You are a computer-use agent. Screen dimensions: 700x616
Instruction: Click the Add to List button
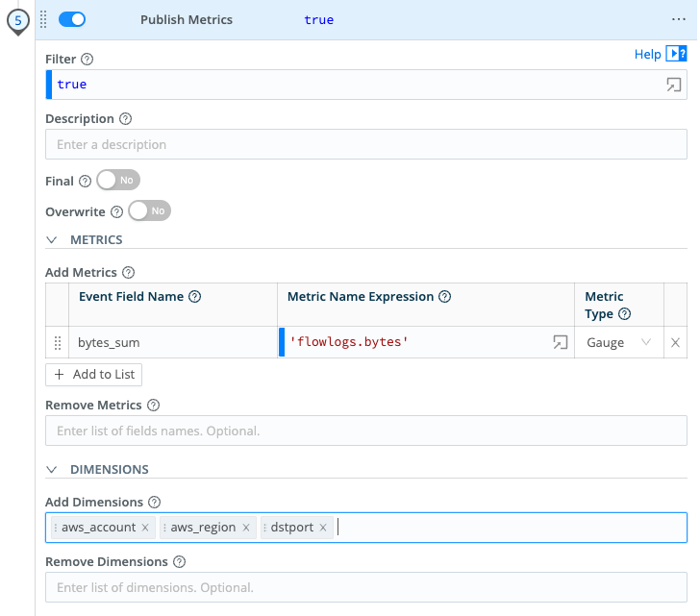coord(94,374)
